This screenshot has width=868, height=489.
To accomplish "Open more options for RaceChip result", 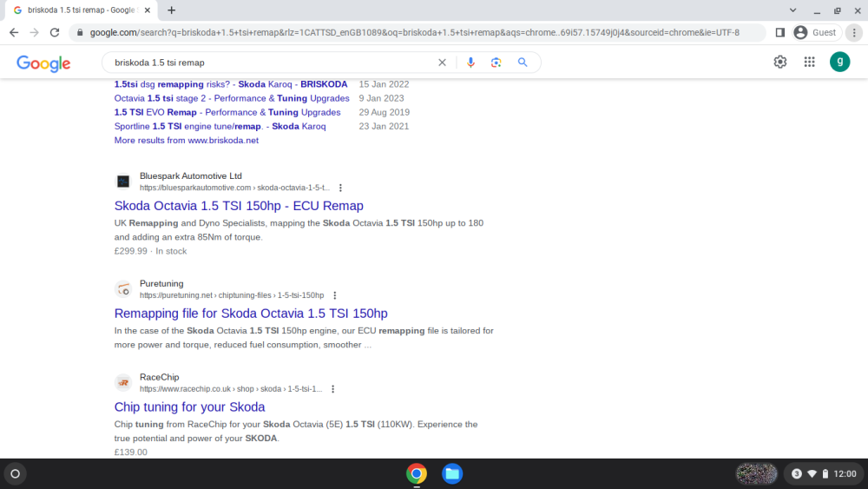I will 332,389.
